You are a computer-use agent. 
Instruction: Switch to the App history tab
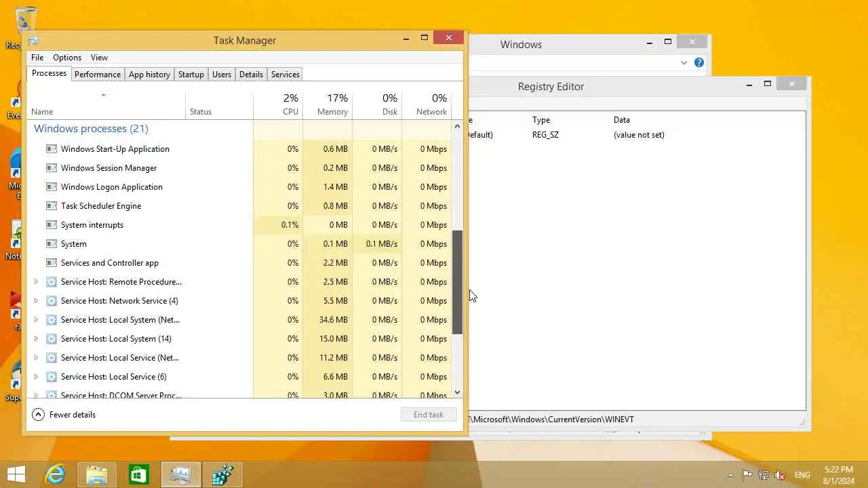149,75
